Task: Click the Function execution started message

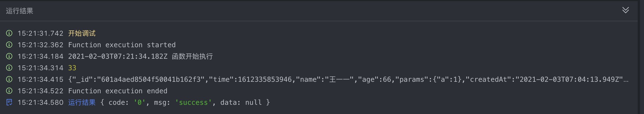Action: coord(122,45)
